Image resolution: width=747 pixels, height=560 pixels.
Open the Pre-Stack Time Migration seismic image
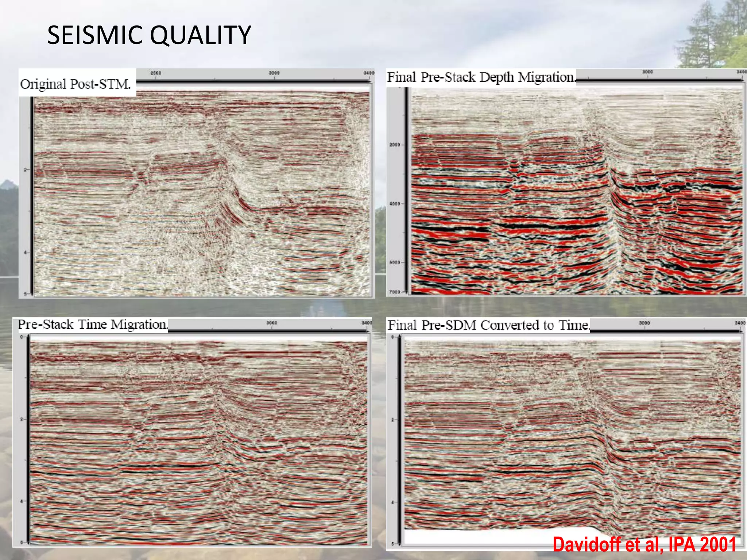click(x=192, y=432)
